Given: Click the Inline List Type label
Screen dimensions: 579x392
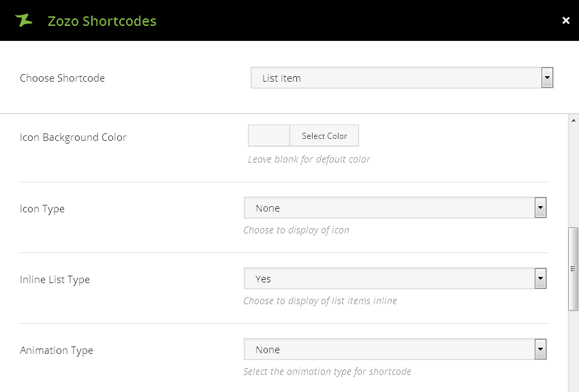Looking at the screenshot, I should click(x=54, y=279).
